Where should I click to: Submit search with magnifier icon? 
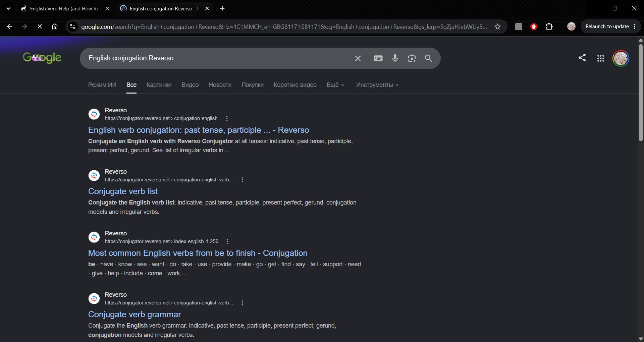click(x=428, y=58)
